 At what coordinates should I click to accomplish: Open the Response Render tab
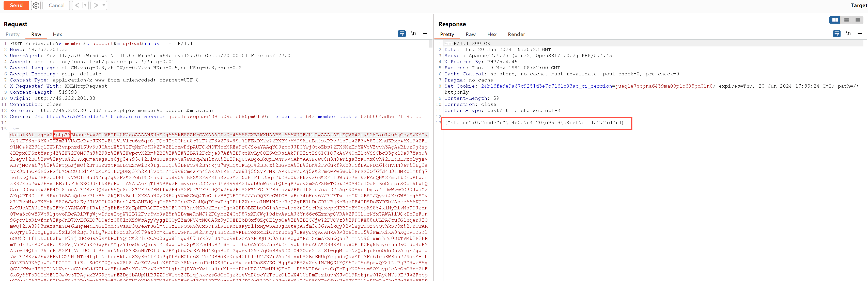pos(516,34)
